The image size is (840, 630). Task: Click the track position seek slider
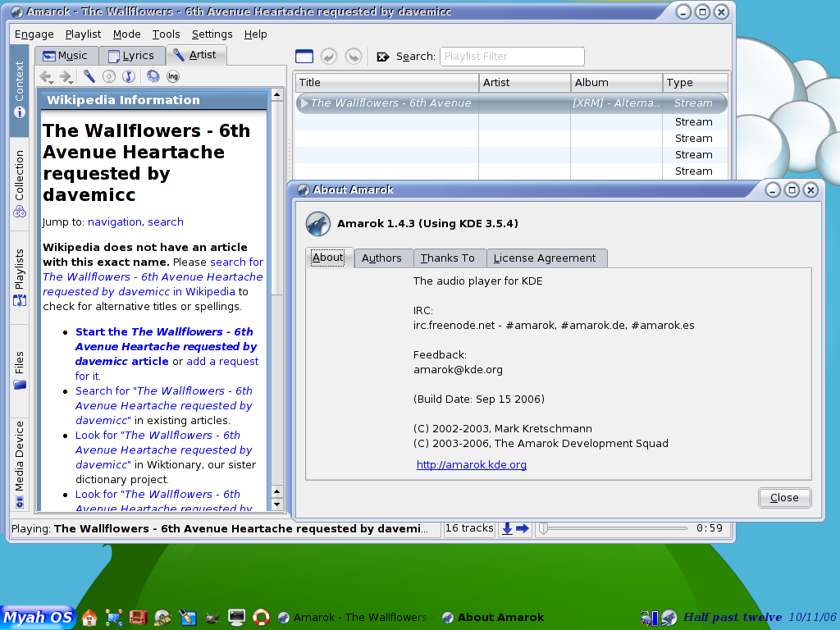point(613,529)
